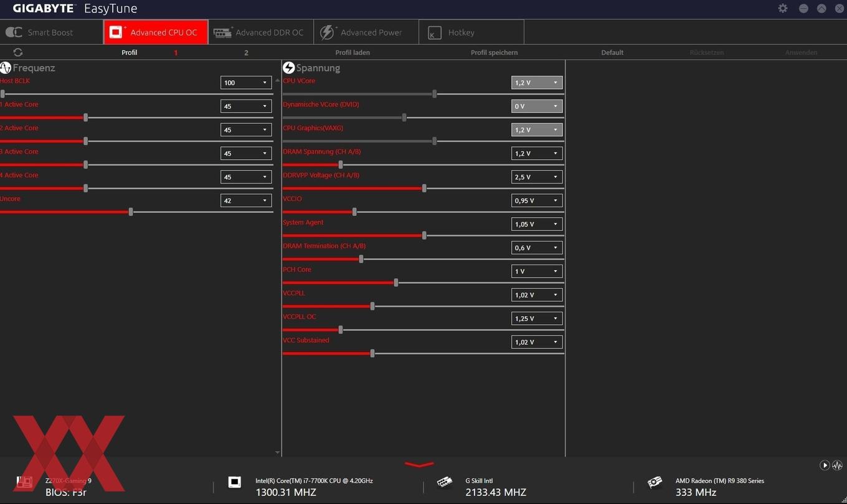Open the VCCPLL 1,02 V dropdown

(537, 295)
